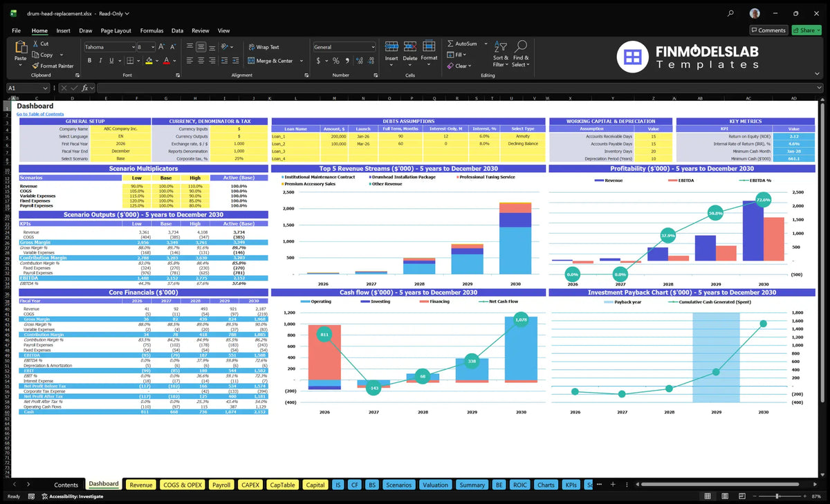Click the Center align icon
This screenshot has height=504, width=830.
201,61
